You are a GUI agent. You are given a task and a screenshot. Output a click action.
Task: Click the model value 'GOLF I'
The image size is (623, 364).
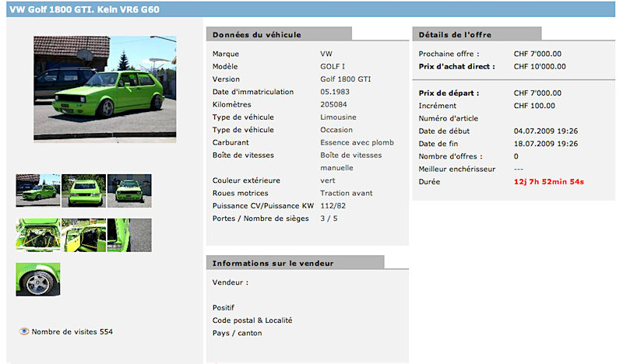[333, 67]
